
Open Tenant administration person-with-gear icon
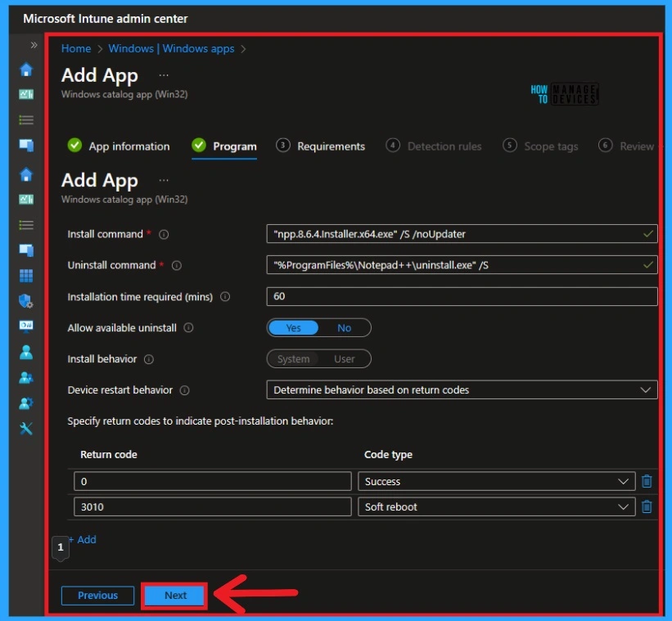click(26, 403)
